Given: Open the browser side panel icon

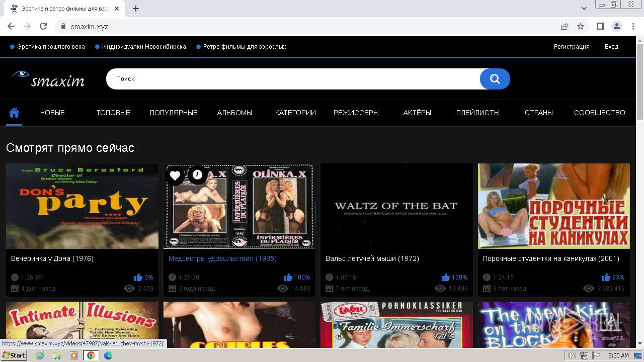Looking at the screenshot, I should click(601, 27).
